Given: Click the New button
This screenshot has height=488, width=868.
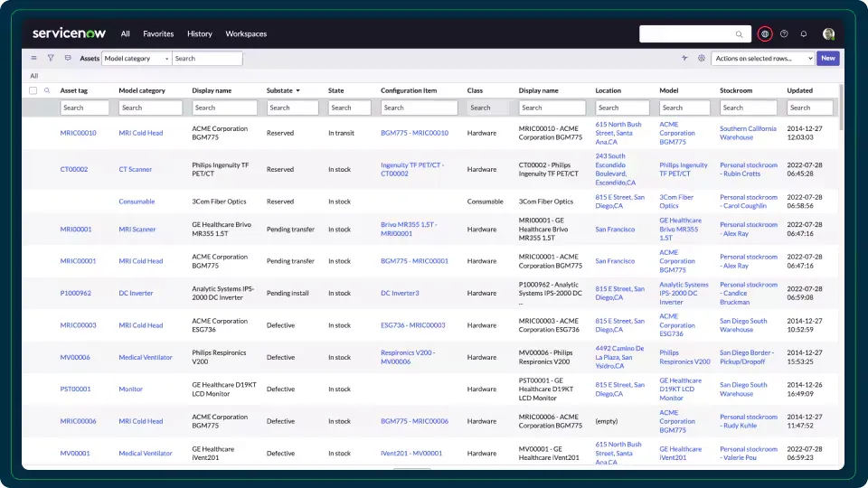Looking at the screenshot, I should [x=827, y=58].
